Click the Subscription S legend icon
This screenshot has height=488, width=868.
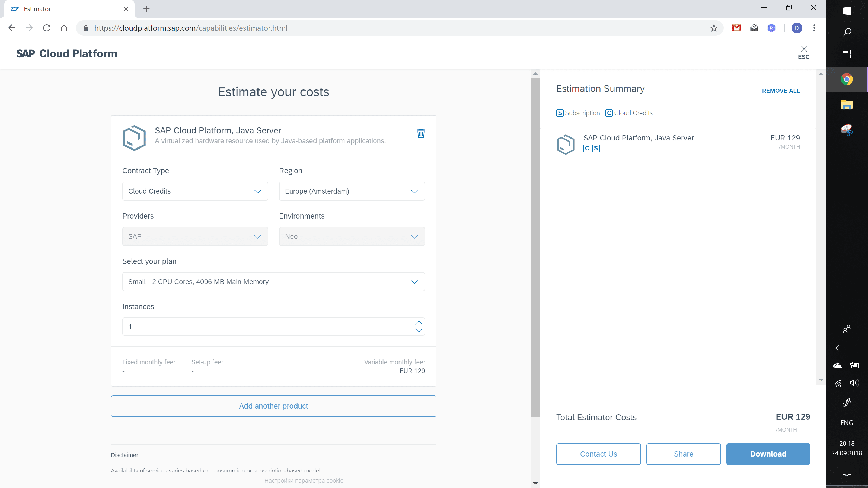560,113
